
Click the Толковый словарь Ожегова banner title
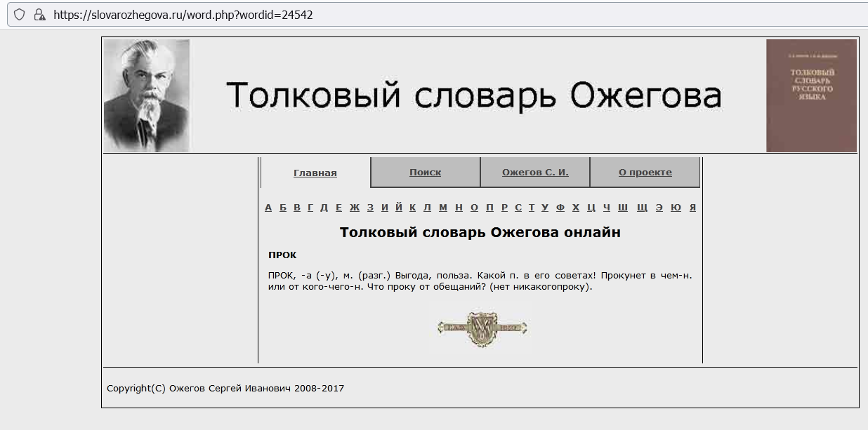473,95
